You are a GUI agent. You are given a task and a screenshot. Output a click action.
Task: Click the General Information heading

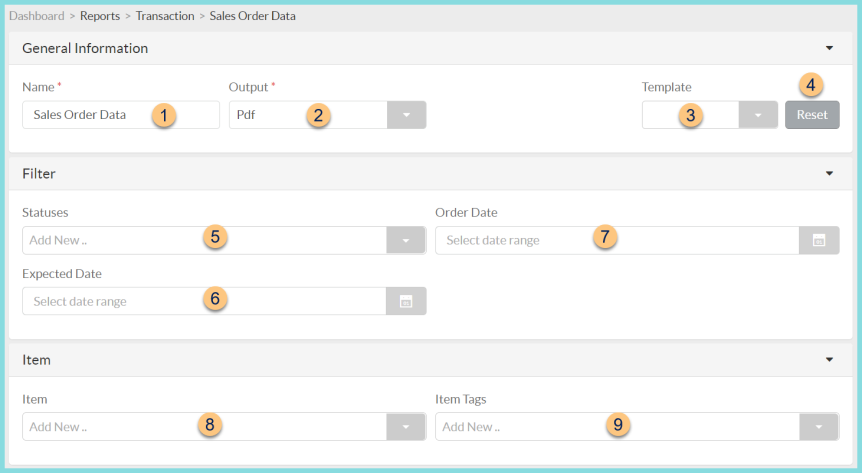coord(85,48)
